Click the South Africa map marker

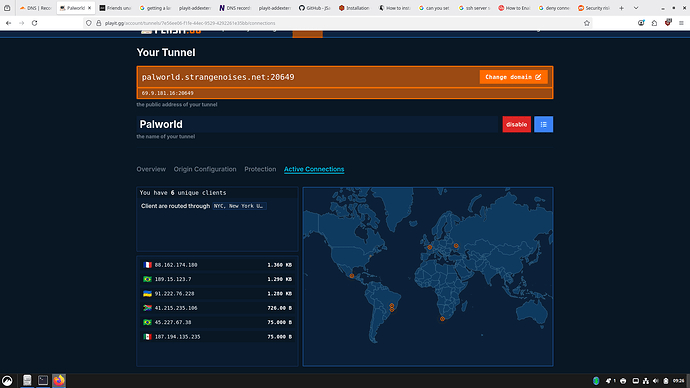442,319
